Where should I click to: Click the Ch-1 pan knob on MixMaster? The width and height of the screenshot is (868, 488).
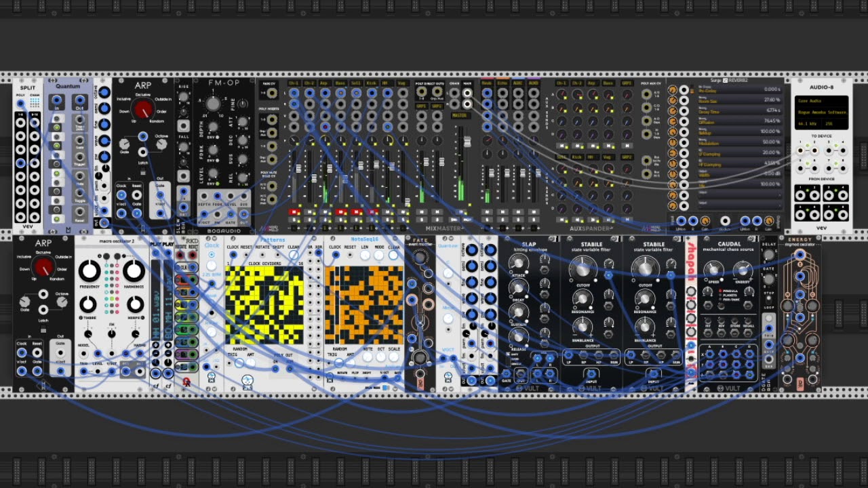coord(294,140)
